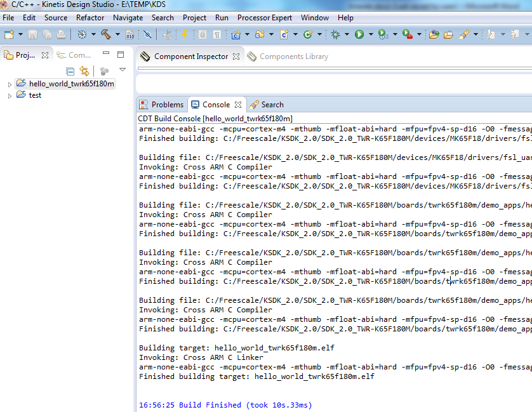Viewport: 532px width, 412px height.
Task: Expand the test project node
Action: (10, 95)
